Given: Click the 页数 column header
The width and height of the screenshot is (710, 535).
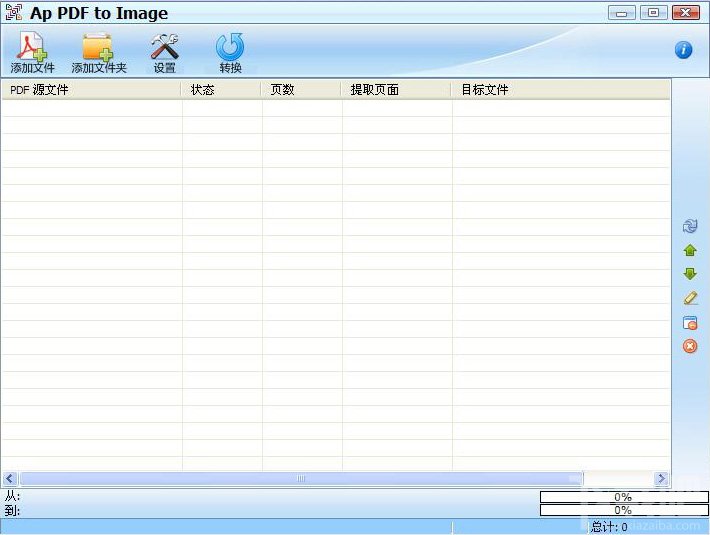Looking at the screenshot, I should pos(301,90).
